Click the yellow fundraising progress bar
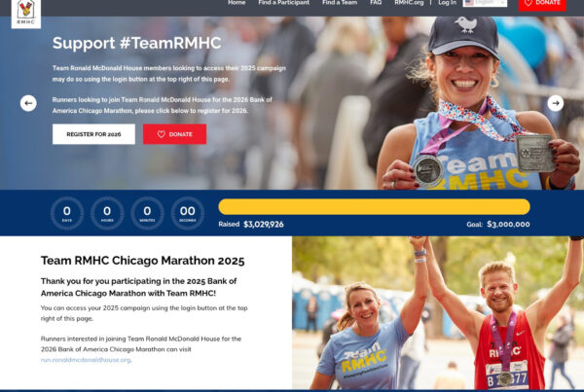The image size is (584, 392). (374, 206)
